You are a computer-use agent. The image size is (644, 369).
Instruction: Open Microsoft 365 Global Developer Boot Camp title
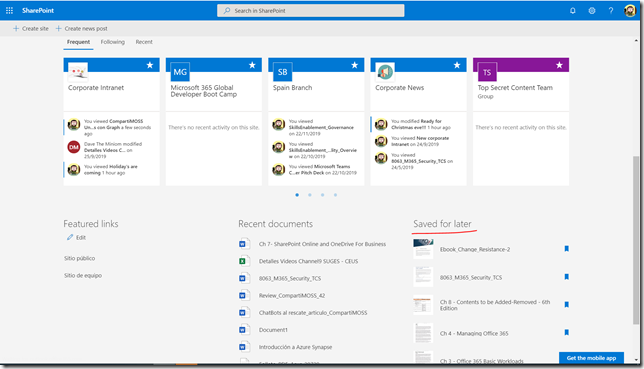click(x=204, y=91)
